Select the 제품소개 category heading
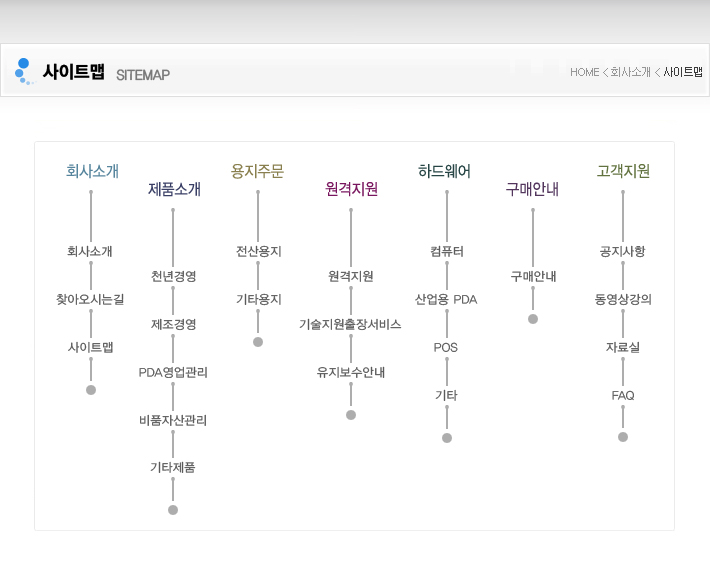Screen dimensions: 710x586 [x=174, y=189]
